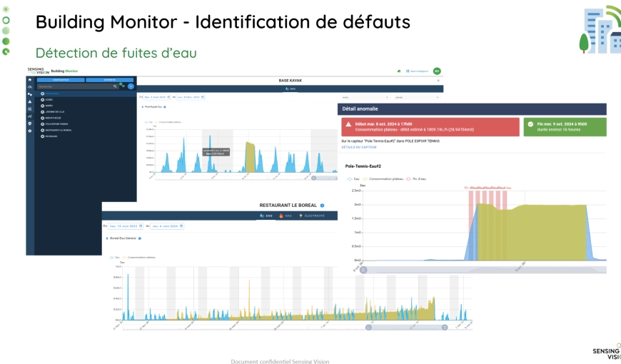
Task: Open the BV user avatar
Action: click(437, 71)
